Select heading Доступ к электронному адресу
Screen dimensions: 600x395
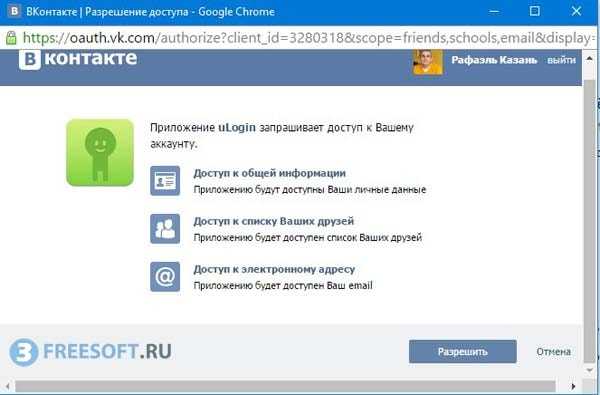274,269
